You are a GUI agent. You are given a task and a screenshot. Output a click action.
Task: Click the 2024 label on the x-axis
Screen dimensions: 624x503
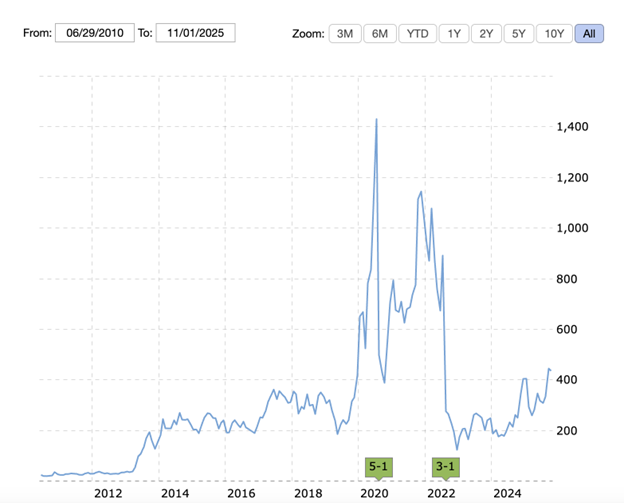click(x=507, y=493)
